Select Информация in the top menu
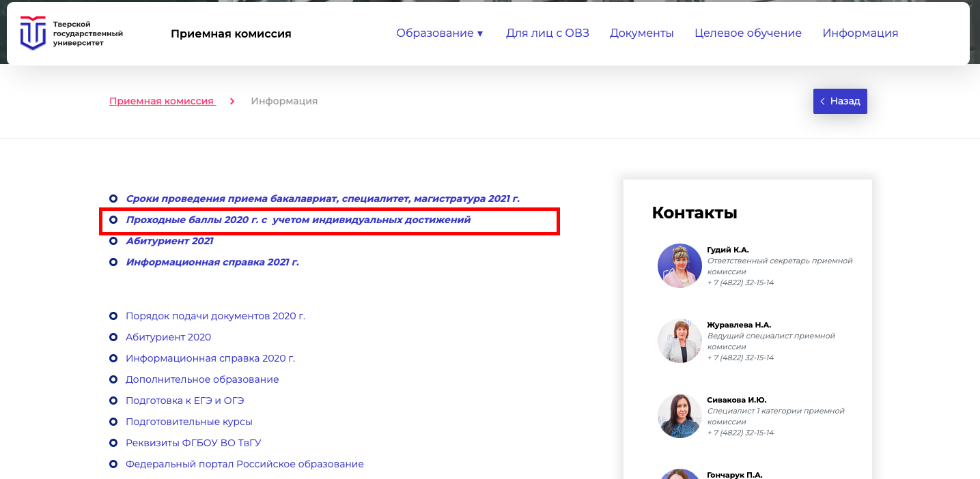Image resolution: width=980 pixels, height=479 pixels. coord(860,33)
